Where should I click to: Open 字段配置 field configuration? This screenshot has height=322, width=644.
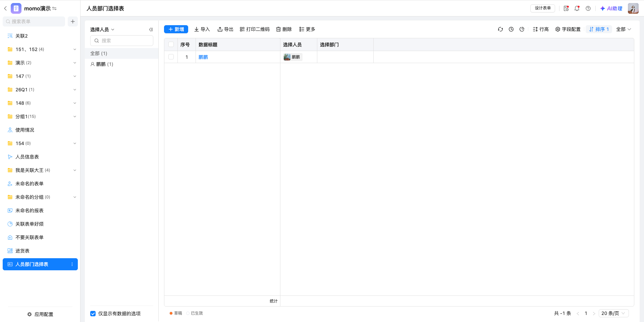pyautogui.click(x=568, y=29)
